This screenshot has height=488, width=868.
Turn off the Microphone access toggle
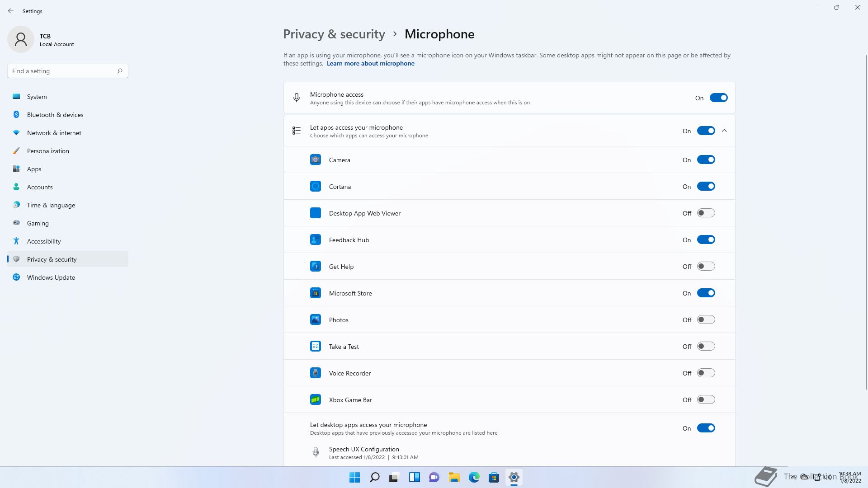click(718, 98)
